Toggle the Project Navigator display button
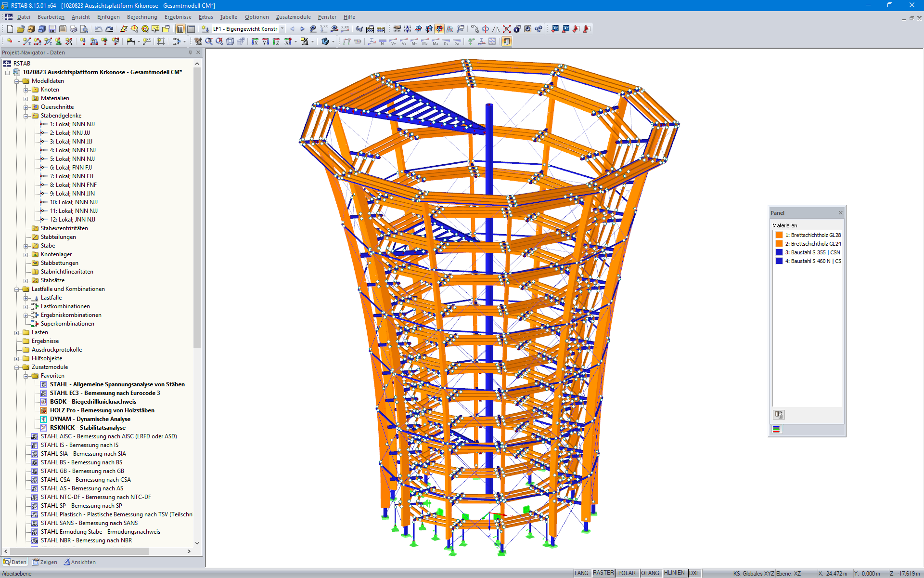924x578 pixels. [180, 29]
